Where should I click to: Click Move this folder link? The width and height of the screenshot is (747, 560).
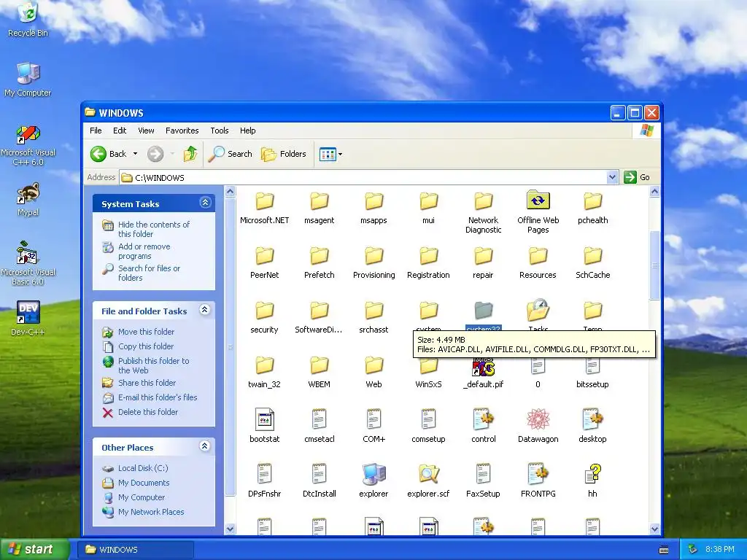146,332
